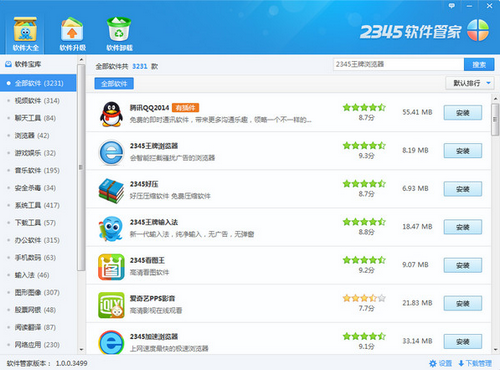Select 安全杀毒 (34) category

tap(38, 188)
